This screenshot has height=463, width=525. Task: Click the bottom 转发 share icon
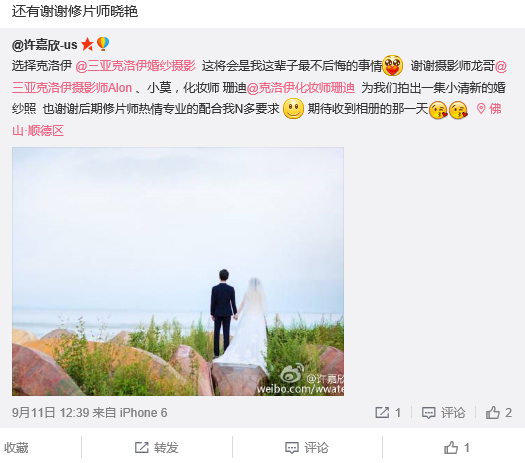coord(141,448)
